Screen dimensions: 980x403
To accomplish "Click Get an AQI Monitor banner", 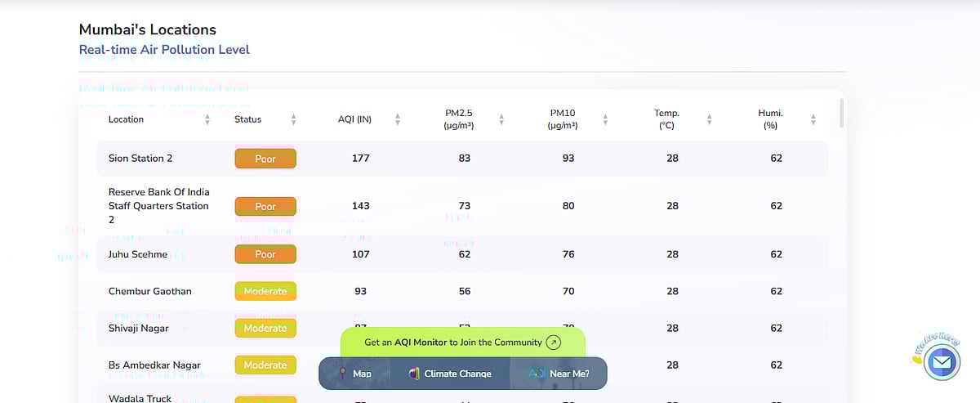I will 453,343.
